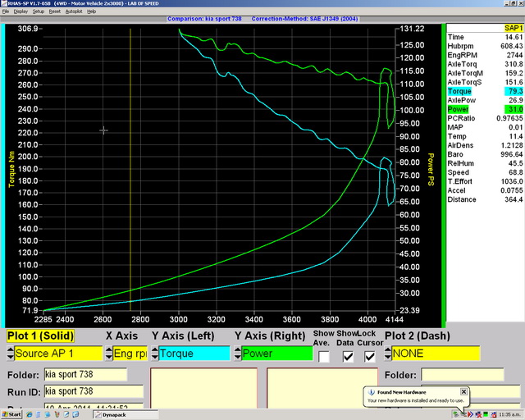Open the Display menu

[x=21, y=12]
